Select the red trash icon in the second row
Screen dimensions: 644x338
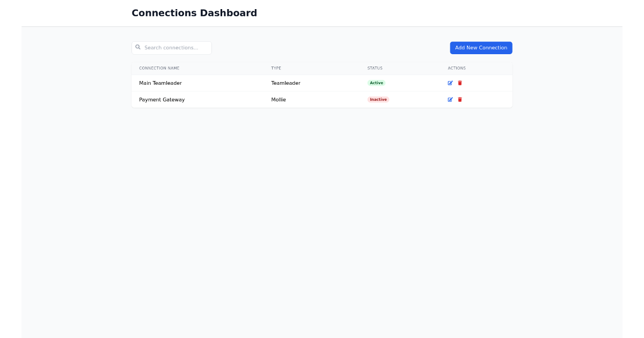[460, 99]
